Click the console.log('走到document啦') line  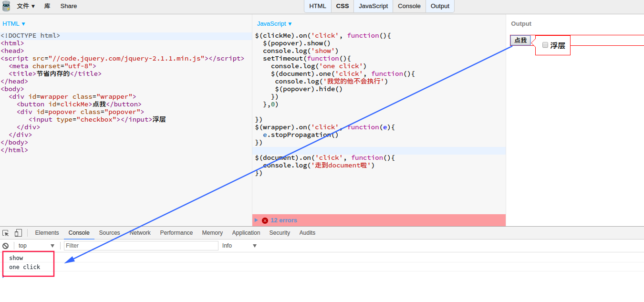coord(319,165)
